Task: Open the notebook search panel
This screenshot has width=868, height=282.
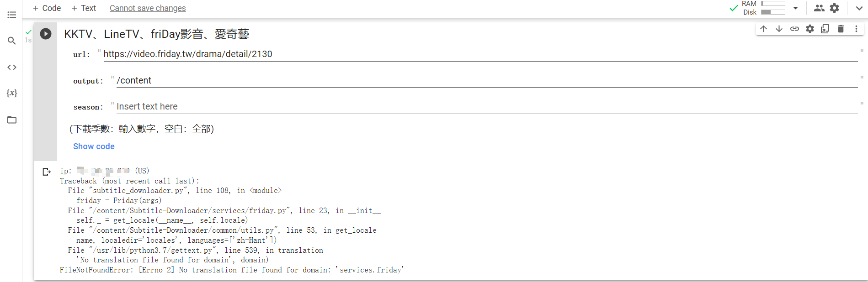Action: tap(11, 41)
